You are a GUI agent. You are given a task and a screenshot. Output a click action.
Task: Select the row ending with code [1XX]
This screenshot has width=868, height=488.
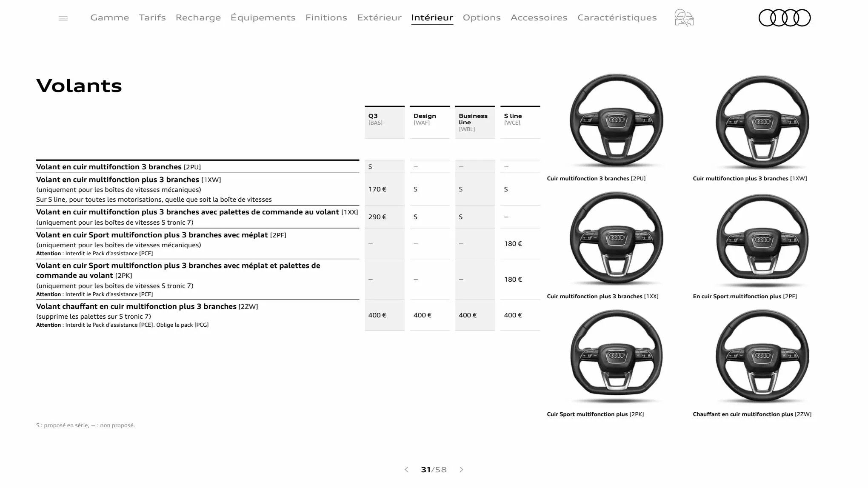197,217
